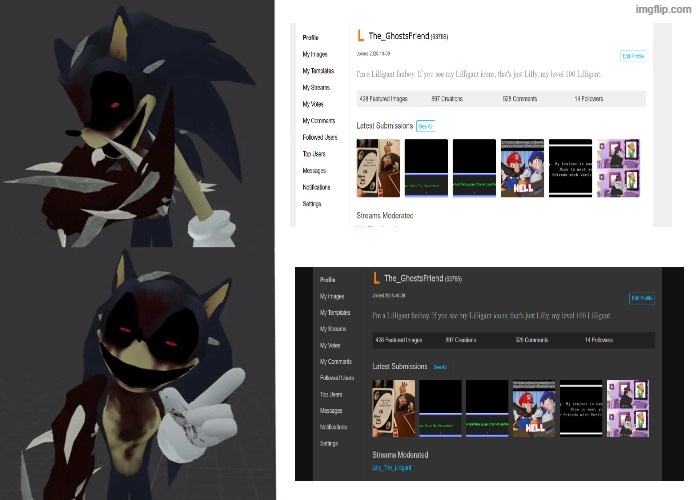
Task: Click 428 Featured Images in dark-mode stats
Action: click(x=399, y=340)
